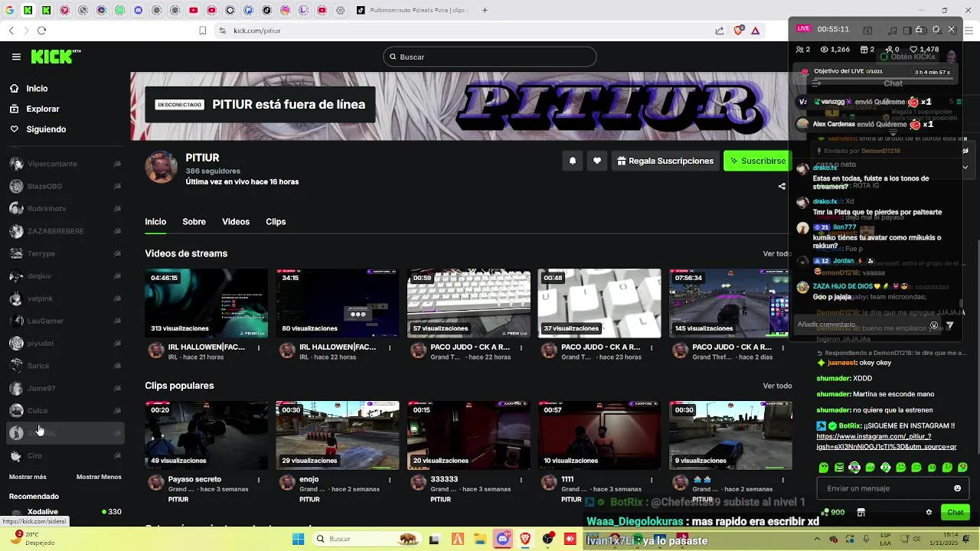Reload the page with the refresh icon
The height and width of the screenshot is (551, 980).
[41, 31]
